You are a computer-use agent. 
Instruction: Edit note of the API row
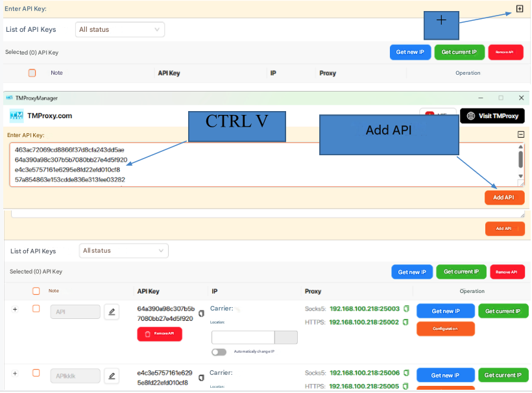[x=112, y=312]
